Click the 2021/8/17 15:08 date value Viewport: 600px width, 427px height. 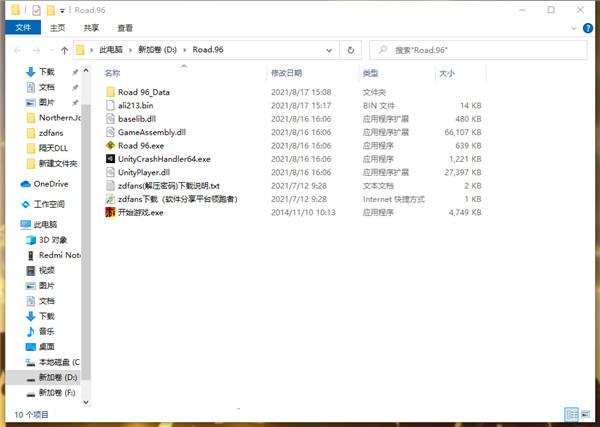[x=301, y=92]
